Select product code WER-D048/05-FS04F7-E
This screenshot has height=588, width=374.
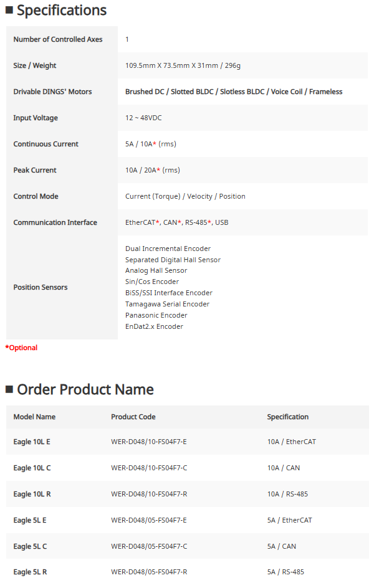149,520
